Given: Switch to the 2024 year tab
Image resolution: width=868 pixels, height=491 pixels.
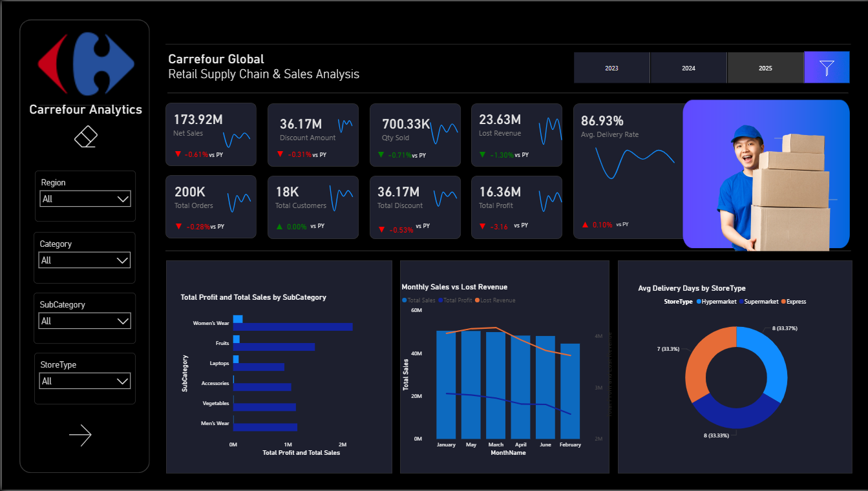Looking at the screenshot, I should [x=688, y=67].
